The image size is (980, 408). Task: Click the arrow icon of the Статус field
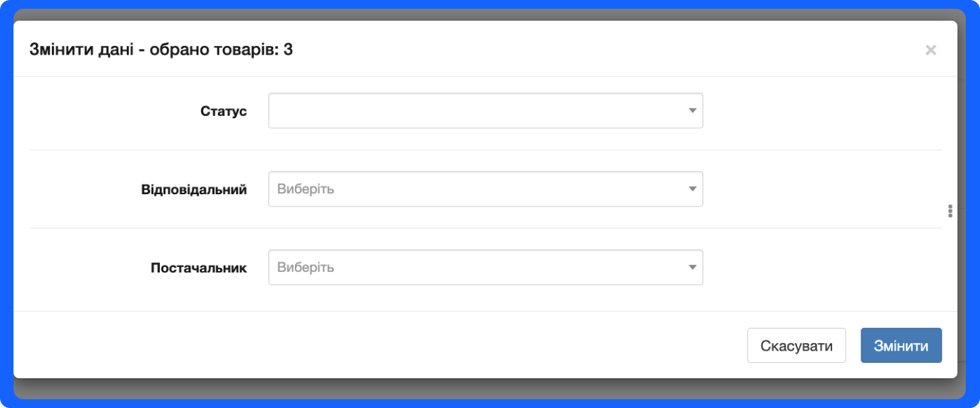click(692, 111)
